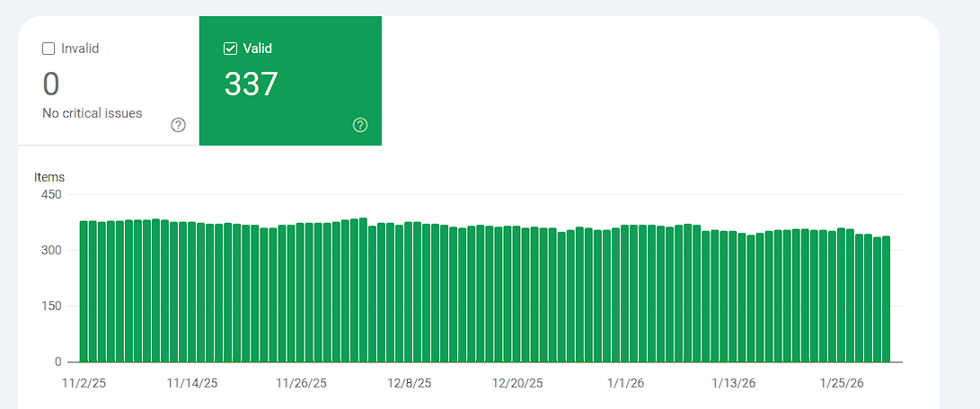Image resolution: width=980 pixels, height=409 pixels.
Task: Click the 0 invalid items count
Action: 50,84
